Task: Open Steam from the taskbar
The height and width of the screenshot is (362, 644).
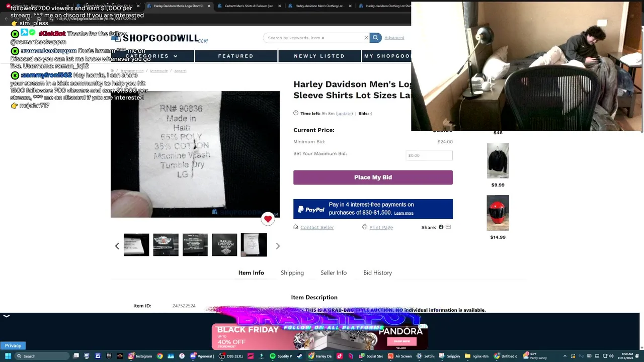Action: click(x=299, y=356)
